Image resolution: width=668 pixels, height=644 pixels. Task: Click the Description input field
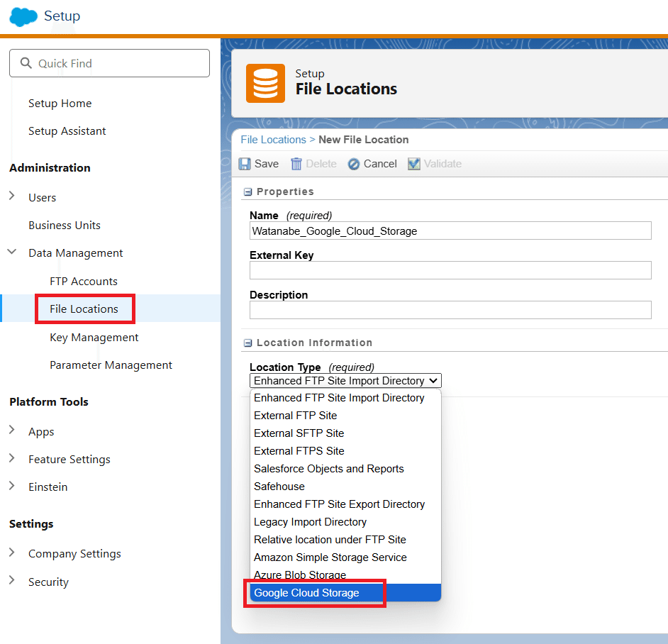[450, 310]
